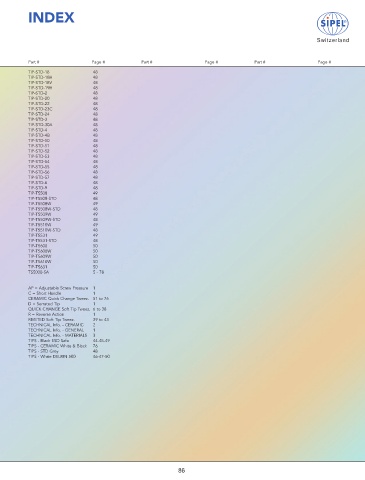This screenshot has height=480, width=365.
Task: Click the Switzerland text under the logo
Action: point(333,40)
